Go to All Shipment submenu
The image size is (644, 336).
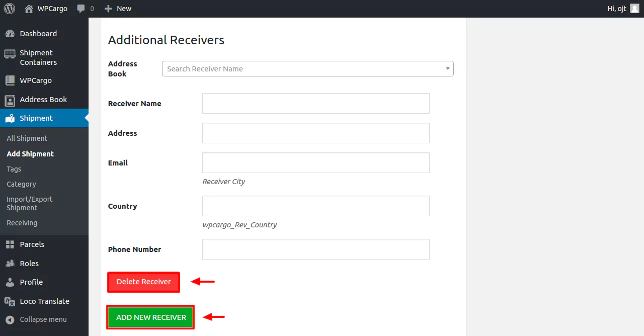point(27,138)
